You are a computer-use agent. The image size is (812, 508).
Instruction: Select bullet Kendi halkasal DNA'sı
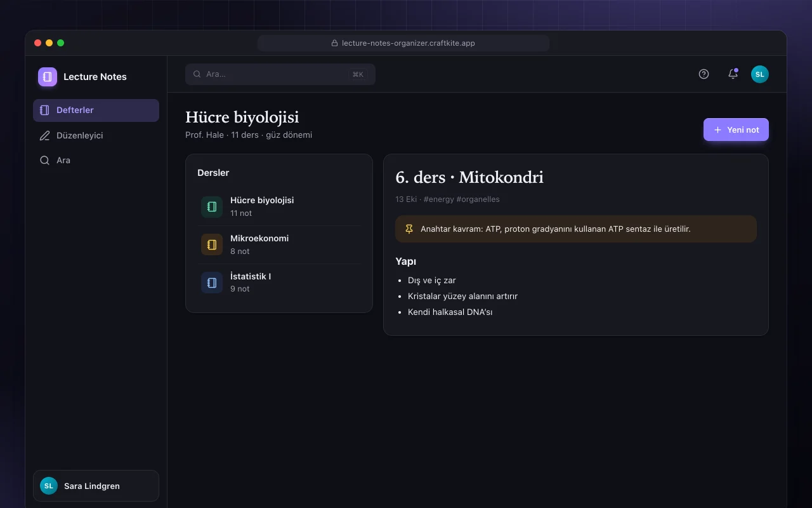pos(450,312)
